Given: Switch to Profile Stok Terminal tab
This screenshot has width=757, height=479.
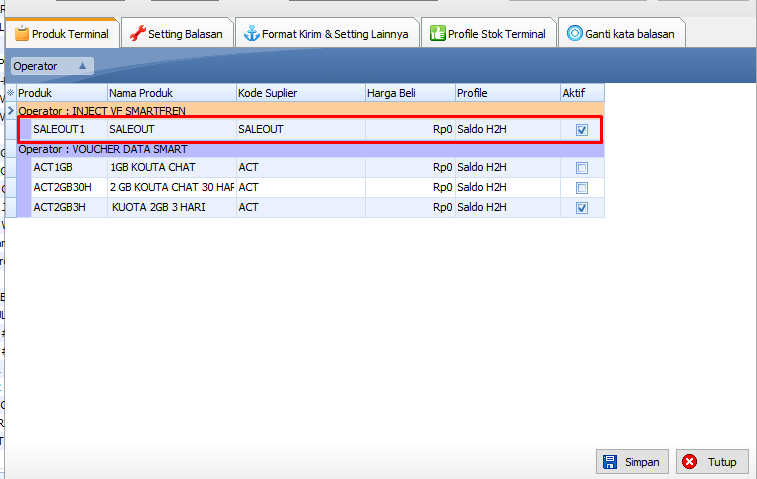Looking at the screenshot, I should coord(489,34).
